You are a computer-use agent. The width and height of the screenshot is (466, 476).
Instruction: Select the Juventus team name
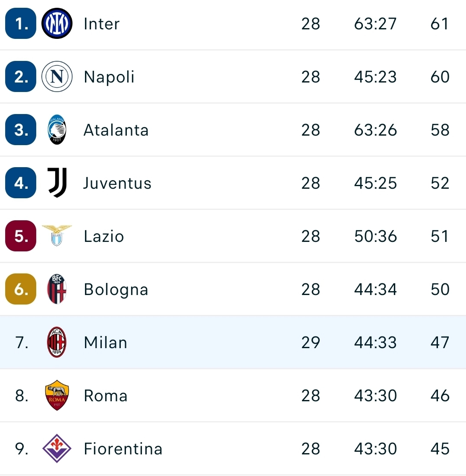tap(117, 183)
